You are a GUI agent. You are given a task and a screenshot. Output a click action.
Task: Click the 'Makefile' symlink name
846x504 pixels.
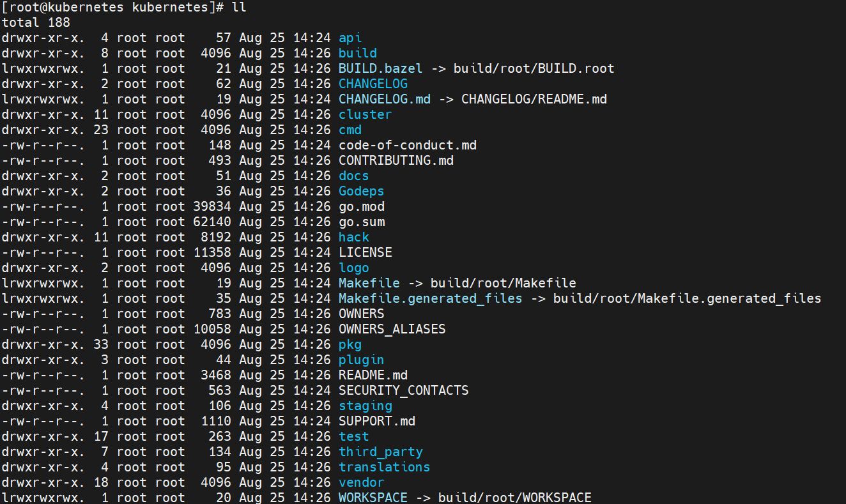[x=369, y=283]
